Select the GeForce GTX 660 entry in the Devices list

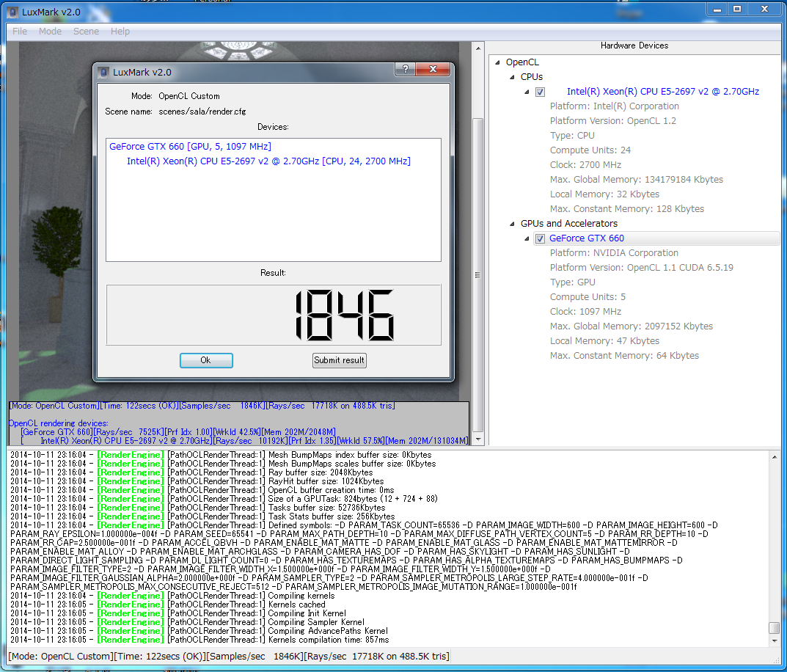tap(189, 146)
